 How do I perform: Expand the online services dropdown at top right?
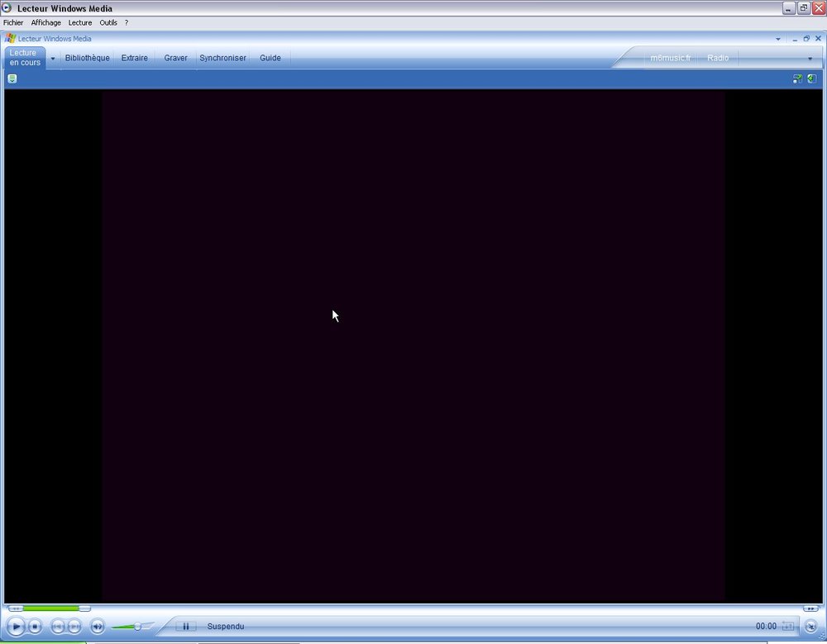pos(809,59)
